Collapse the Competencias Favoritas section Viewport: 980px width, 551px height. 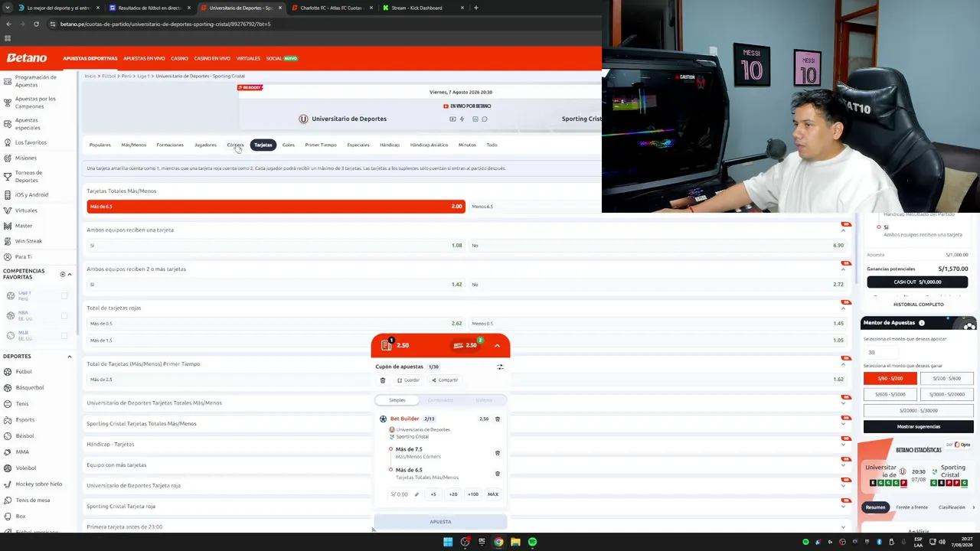coord(70,274)
